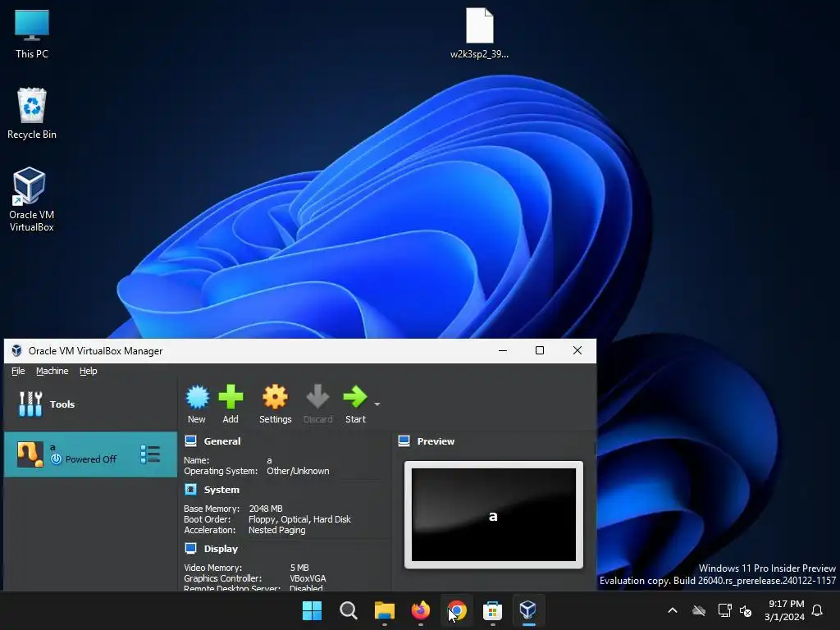Click the VirtualBox icon in title bar
The image size is (840, 630).
click(x=16, y=350)
